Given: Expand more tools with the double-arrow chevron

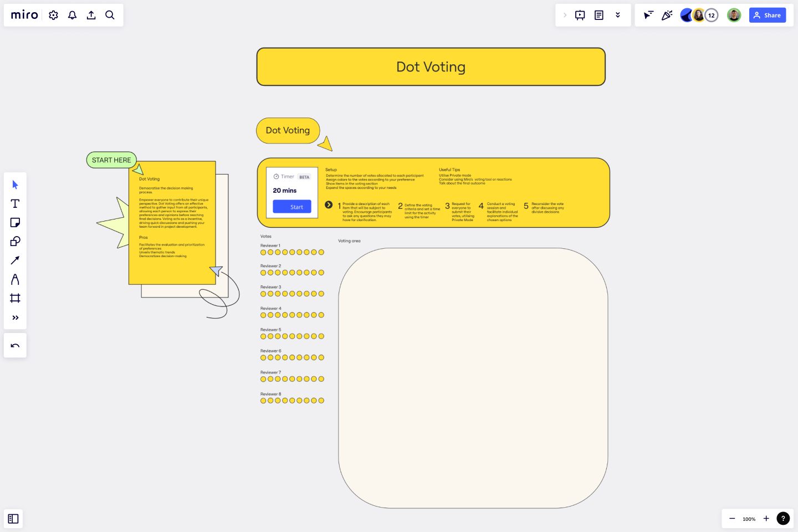Looking at the screenshot, I should (15, 318).
